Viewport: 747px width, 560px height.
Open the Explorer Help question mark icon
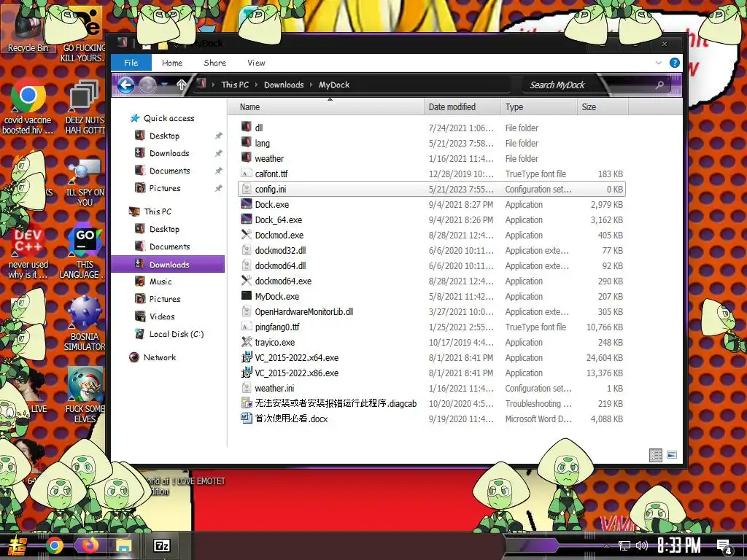coord(675,63)
